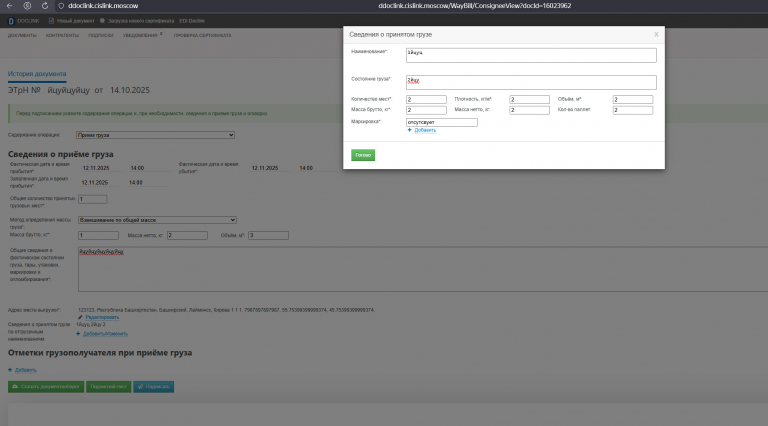The width and height of the screenshot is (768, 426).
Task: Click the notifications counter badge
Action: tap(161, 34)
